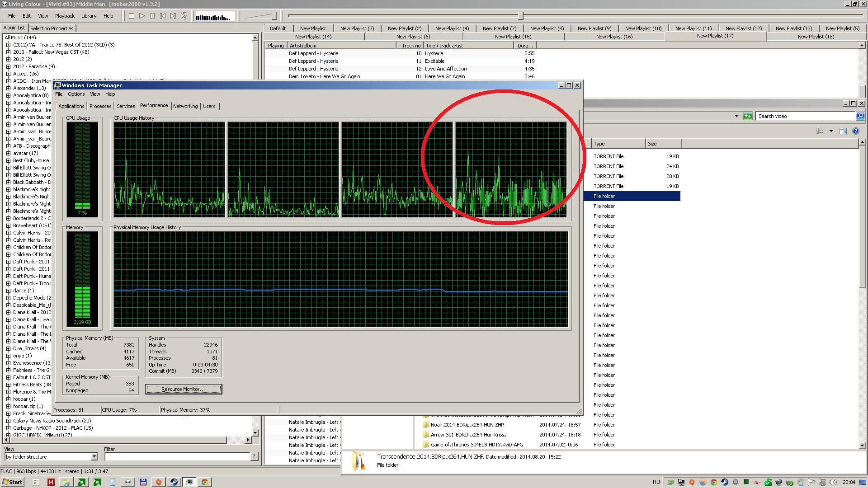Open the Processes tab in Task Manager

coord(100,106)
